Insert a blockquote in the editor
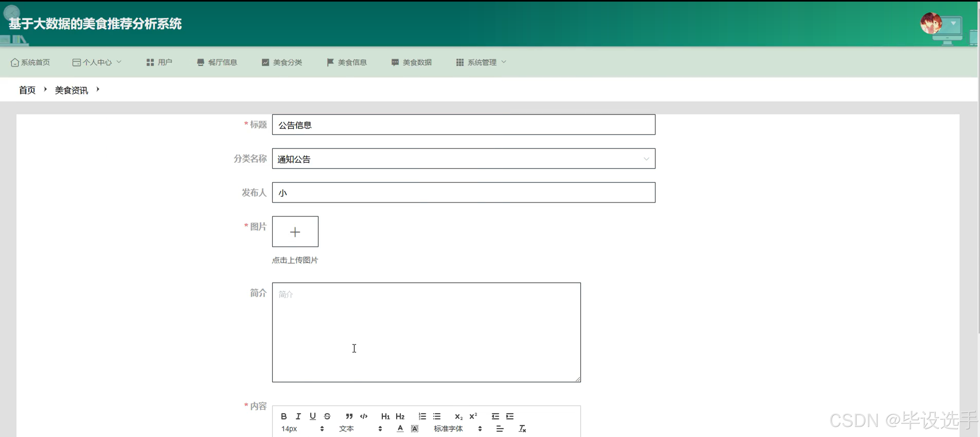Screen dimensions: 980x437 [x=349, y=416]
